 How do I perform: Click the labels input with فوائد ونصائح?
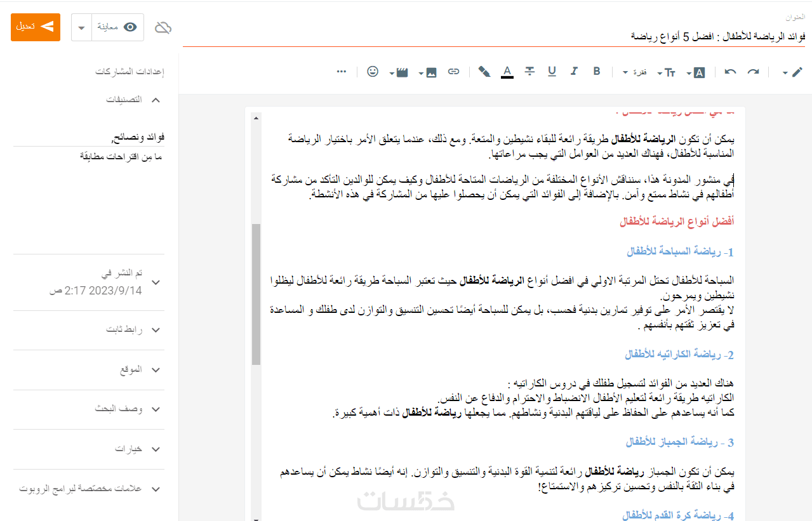click(x=89, y=137)
